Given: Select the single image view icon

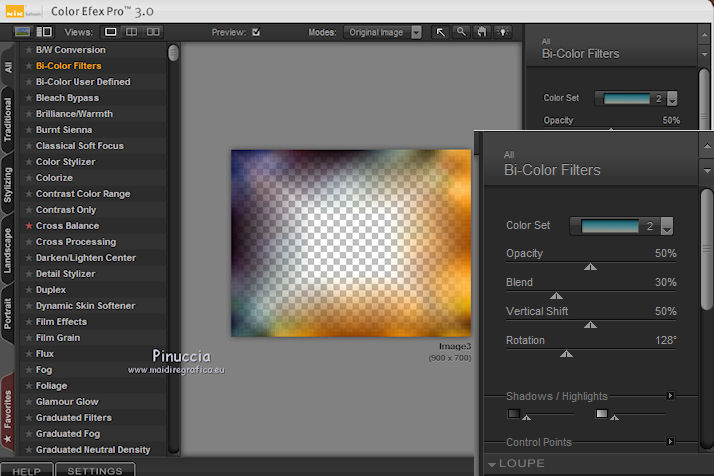Looking at the screenshot, I should pyautogui.click(x=110, y=32).
